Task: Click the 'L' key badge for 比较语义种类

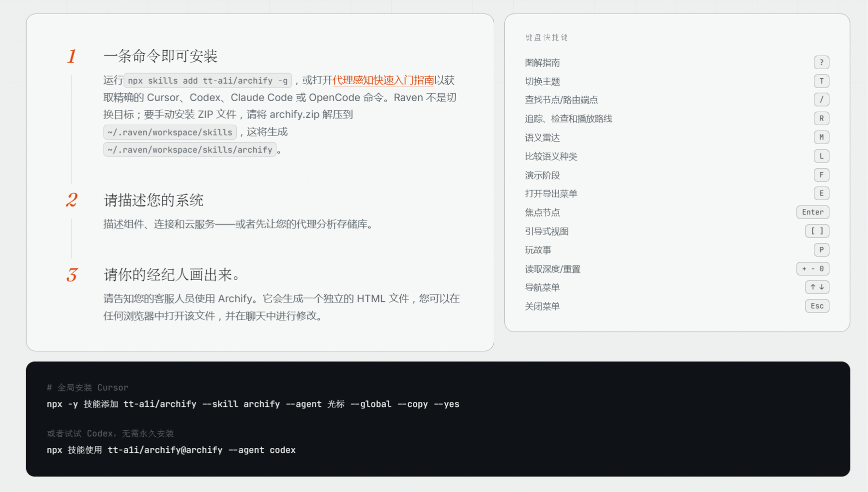Action: [822, 156]
